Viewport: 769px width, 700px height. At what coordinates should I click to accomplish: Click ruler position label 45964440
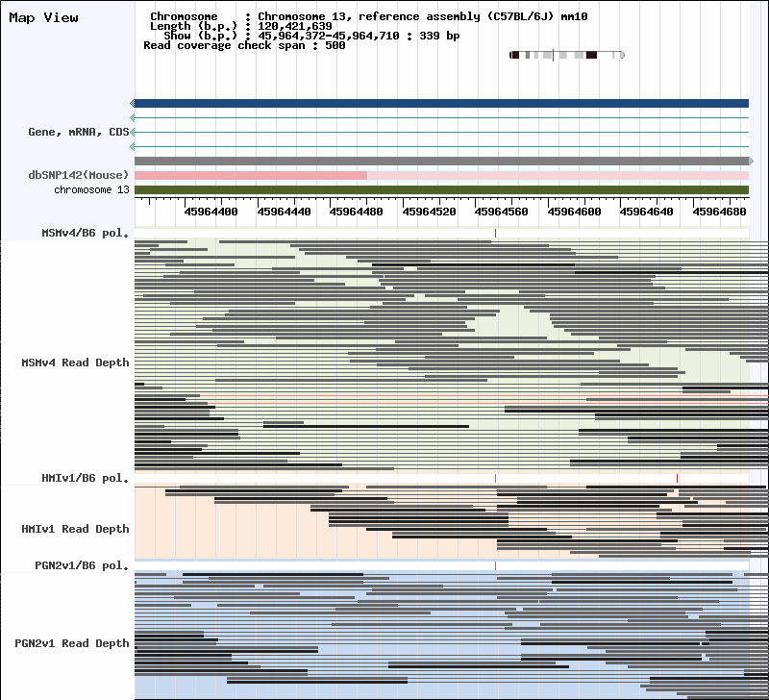point(284,212)
